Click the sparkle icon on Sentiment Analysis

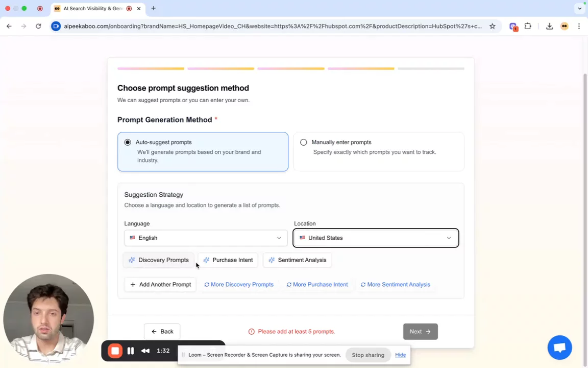[x=272, y=260]
